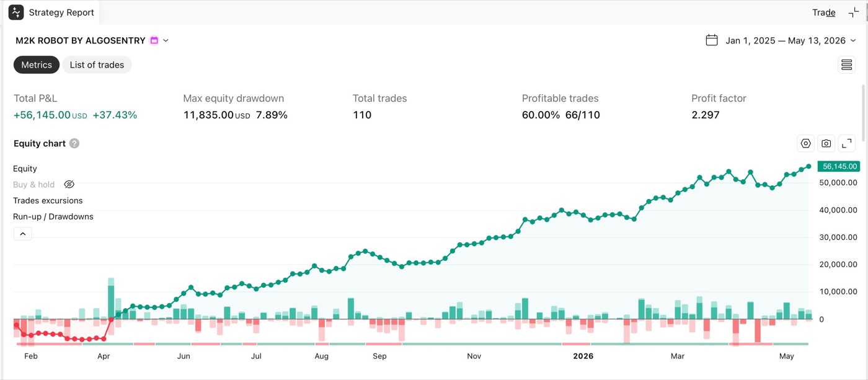Expand equity chart to fullscreen

pos(847,143)
